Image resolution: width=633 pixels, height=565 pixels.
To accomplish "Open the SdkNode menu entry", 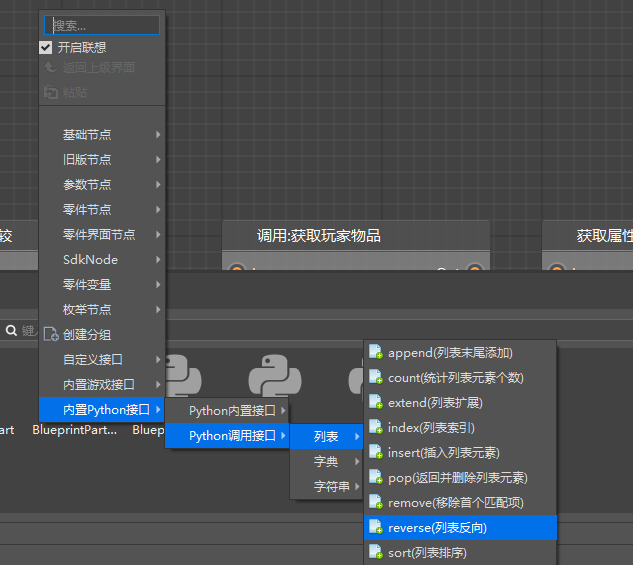I will 102,259.
